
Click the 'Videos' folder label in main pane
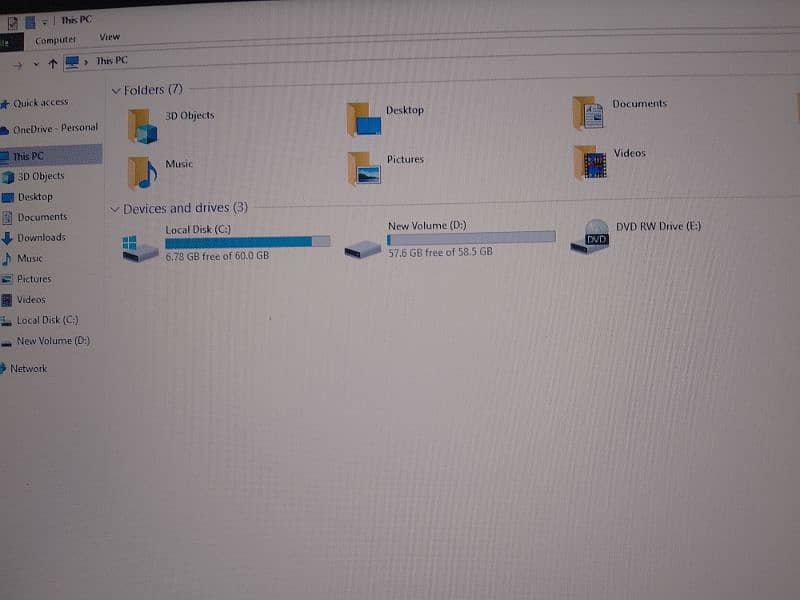(x=630, y=153)
